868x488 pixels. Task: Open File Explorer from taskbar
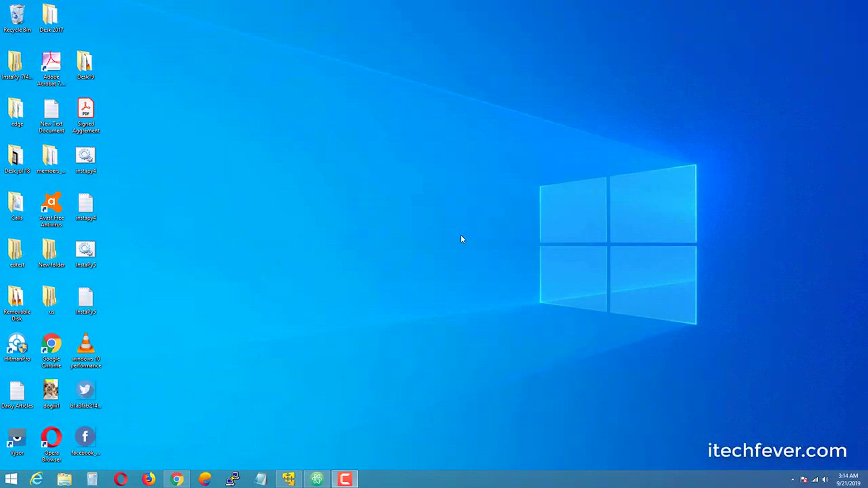[x=64, y=479]
